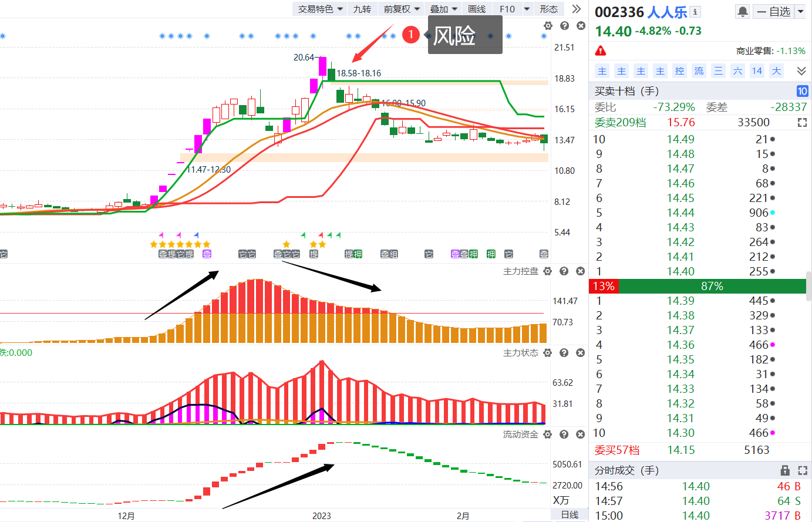Close the 主力控盘 indicator panel

[x=581, y=271]
